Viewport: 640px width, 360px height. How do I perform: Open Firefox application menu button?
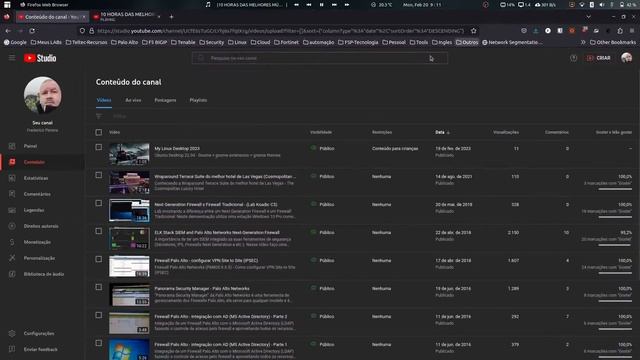(x=632, y=31)
